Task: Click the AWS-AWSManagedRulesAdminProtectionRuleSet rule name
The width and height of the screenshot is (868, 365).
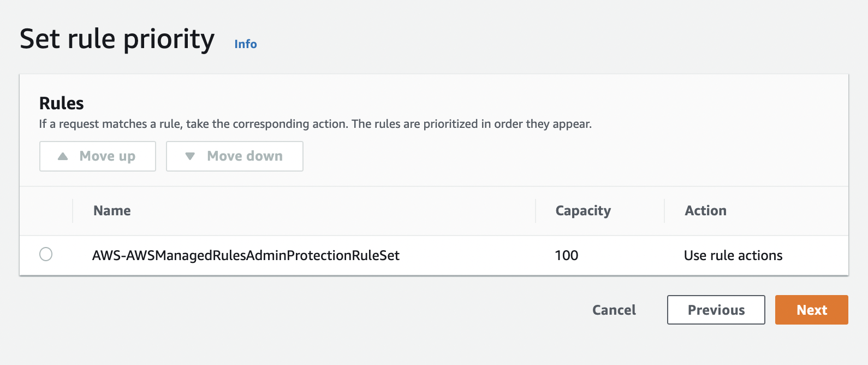Action: (x=246, y=255)
